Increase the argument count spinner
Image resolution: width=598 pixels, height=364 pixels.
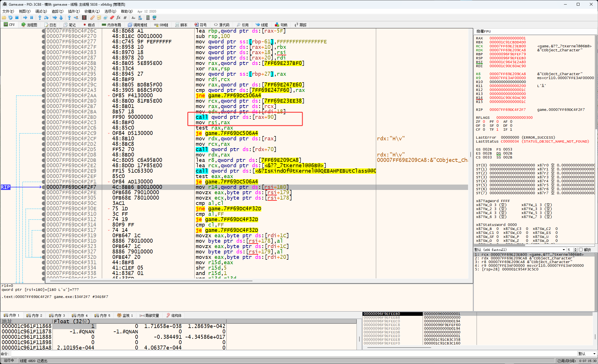pos(575,249)
